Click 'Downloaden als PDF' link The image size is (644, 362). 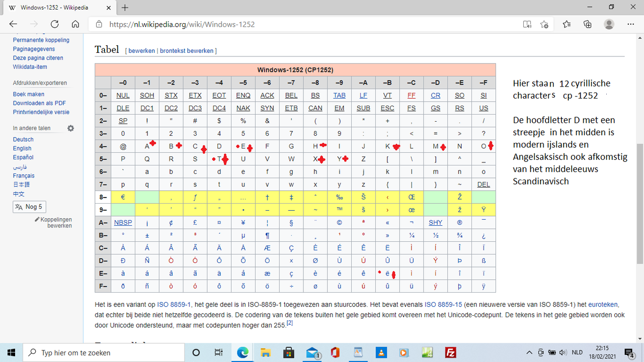click(x=39, y=103)
